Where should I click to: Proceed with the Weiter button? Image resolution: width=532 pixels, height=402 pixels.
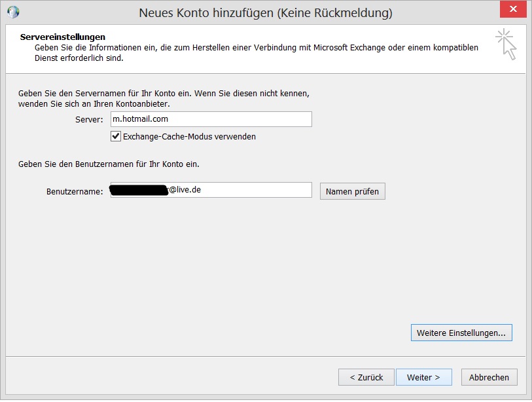click(424, 377)
